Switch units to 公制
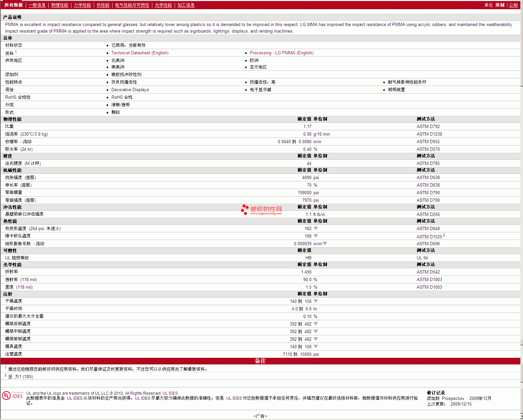 click(x=513, y=5)
